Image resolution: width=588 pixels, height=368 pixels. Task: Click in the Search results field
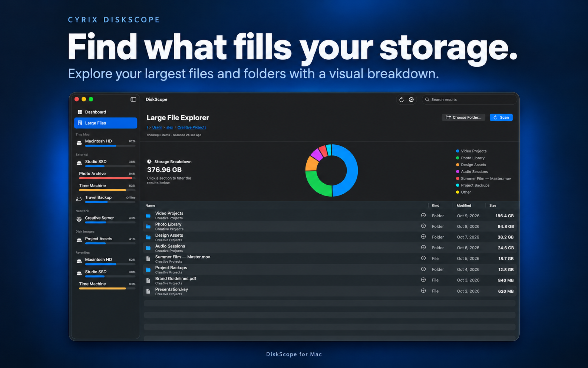click(x=469, y=100)
